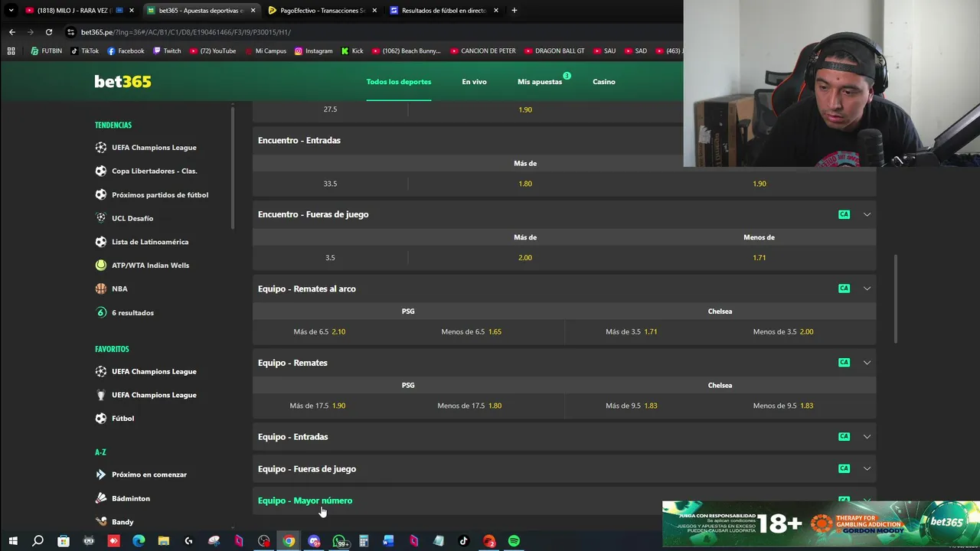Open Mis apuestas tab

tap(540, 82)
